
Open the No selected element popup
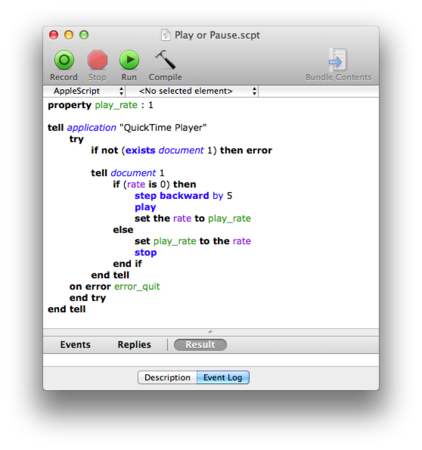click(192, 91)
